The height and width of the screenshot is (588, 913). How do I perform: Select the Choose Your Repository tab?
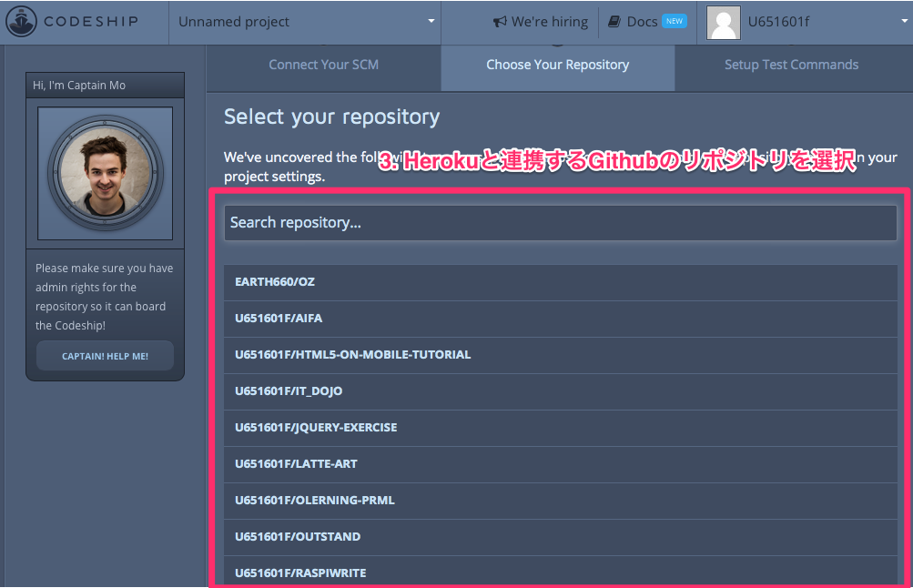[557, 65]
